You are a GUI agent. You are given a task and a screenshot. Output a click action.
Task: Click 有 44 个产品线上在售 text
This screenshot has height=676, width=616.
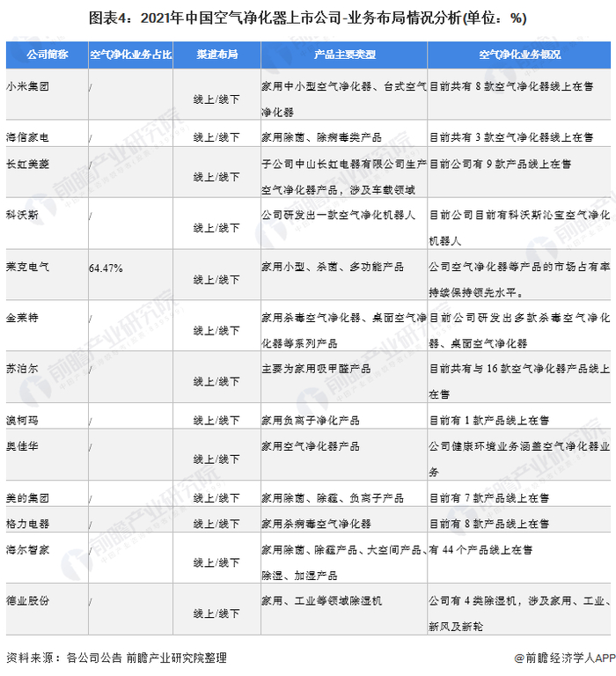480,549
